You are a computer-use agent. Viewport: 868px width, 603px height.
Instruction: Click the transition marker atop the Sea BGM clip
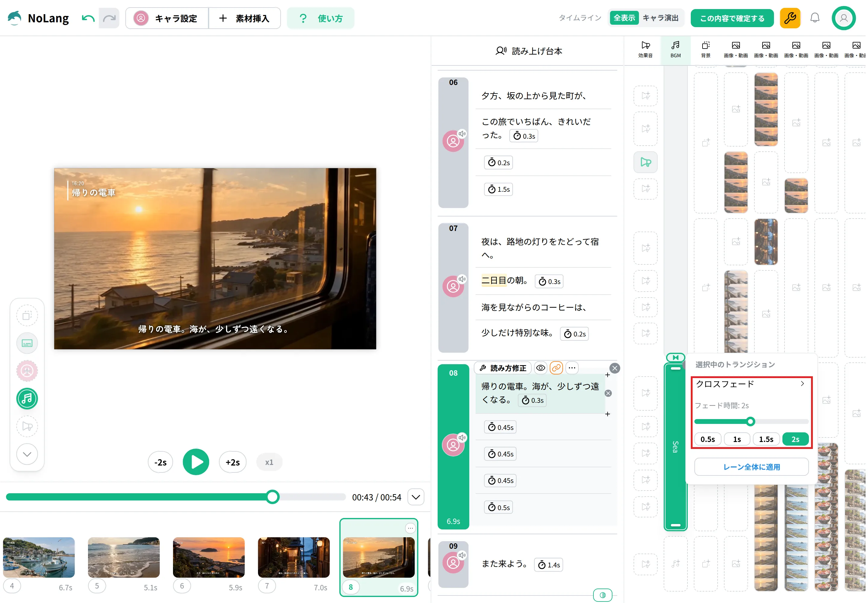coord(675,357)
